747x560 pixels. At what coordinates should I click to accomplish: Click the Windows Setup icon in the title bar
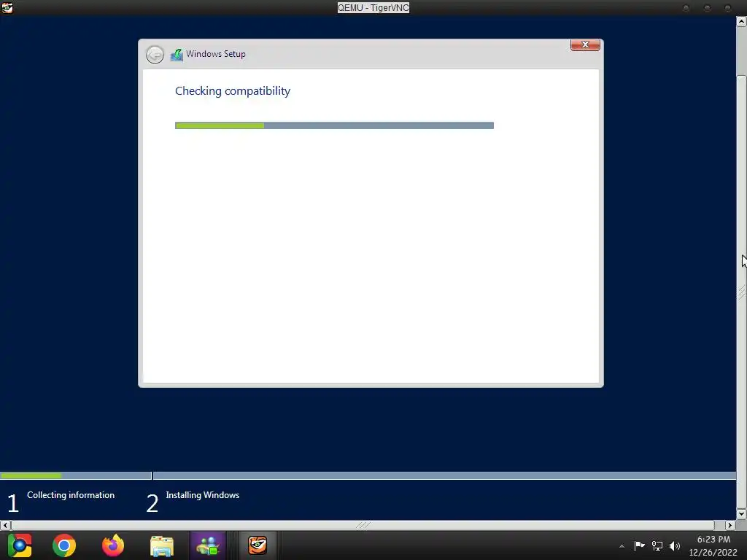177,55
